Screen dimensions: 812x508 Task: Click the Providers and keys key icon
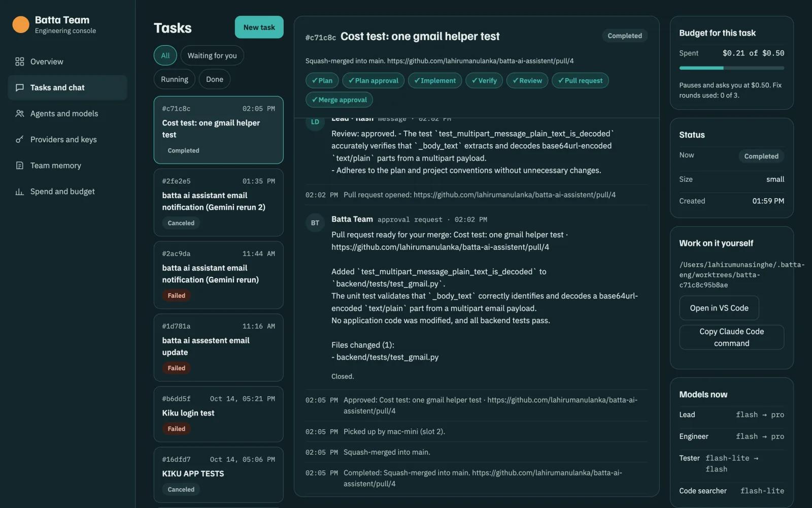pyautogui.click(x=20, y=139)
